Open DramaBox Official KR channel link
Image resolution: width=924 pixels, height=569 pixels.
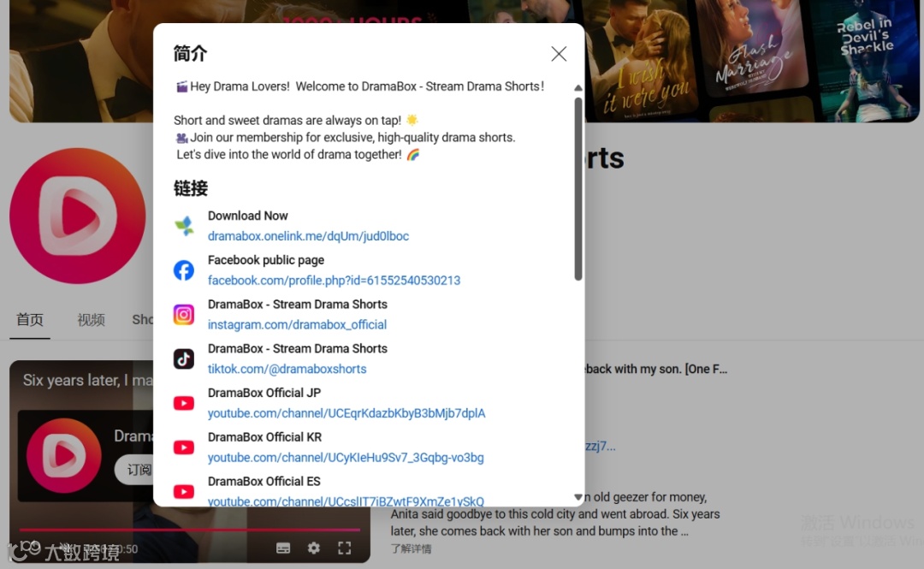coord(346,457)
